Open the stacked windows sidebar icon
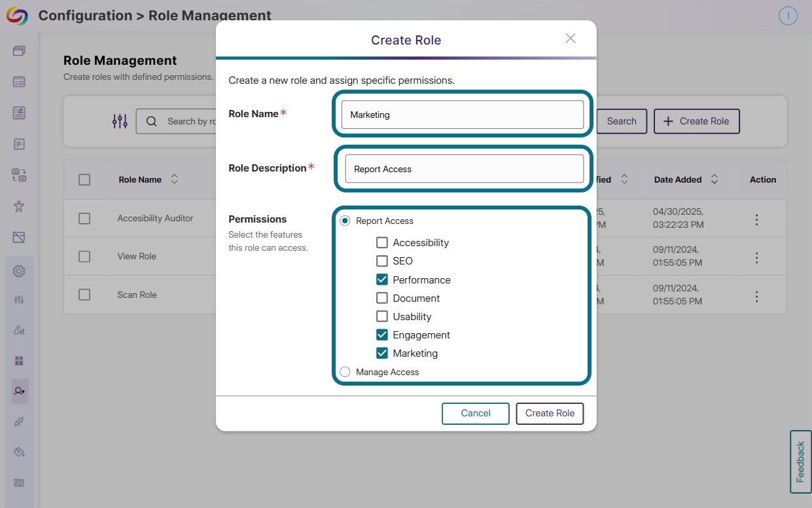The image size is (812, 508). pos(19,51)
